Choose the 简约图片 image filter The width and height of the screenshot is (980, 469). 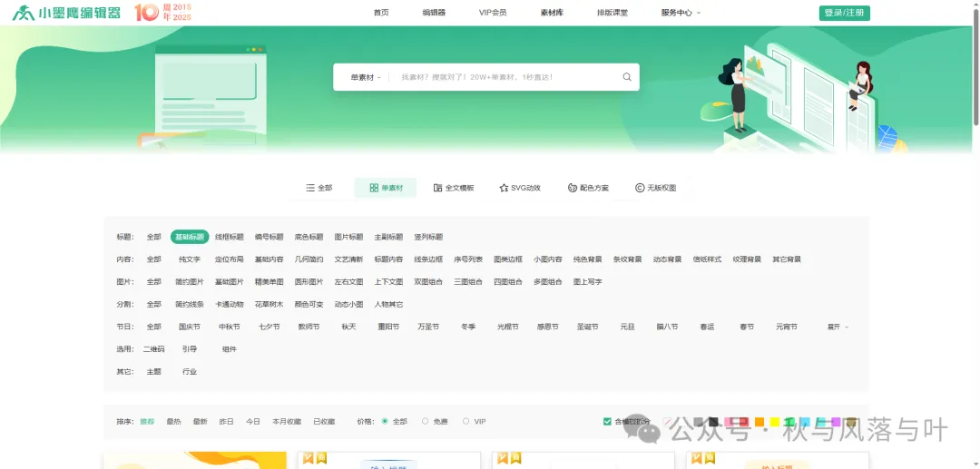[x=190, y=281]
